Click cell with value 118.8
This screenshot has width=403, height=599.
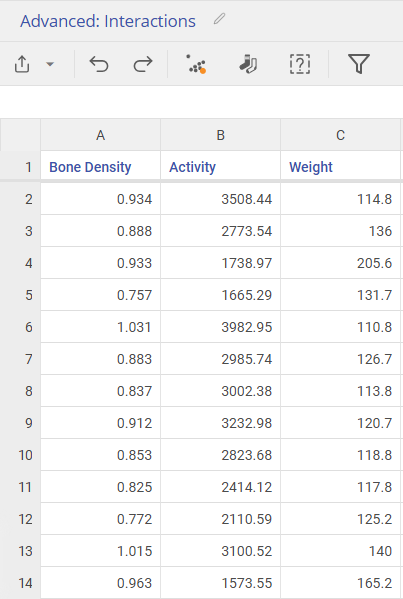340,455
